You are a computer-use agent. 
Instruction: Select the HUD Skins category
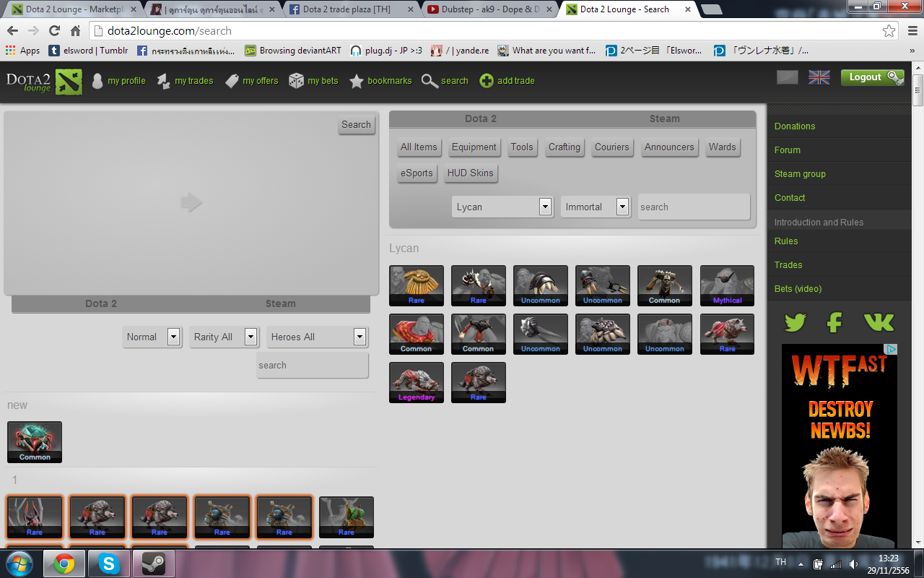pos(471,173)
